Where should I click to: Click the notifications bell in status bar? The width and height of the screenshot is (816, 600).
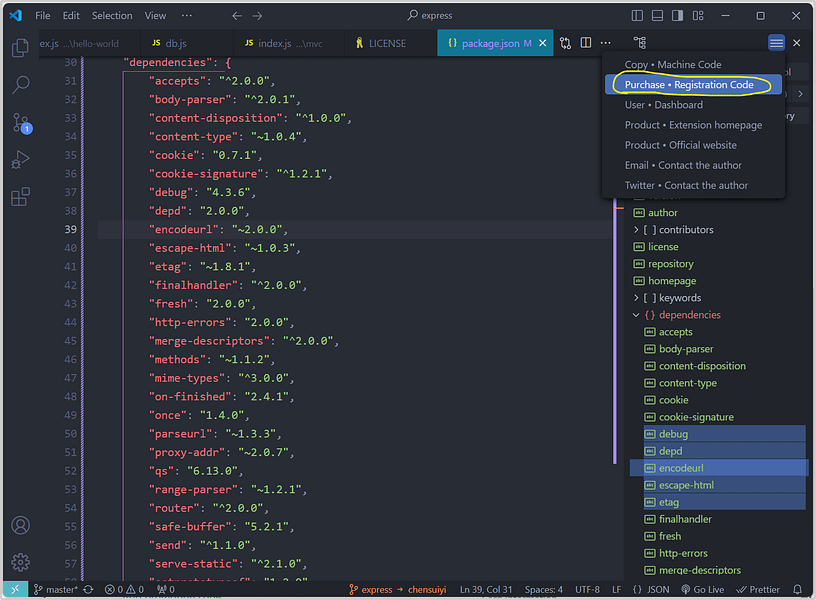tap(797, 589)
